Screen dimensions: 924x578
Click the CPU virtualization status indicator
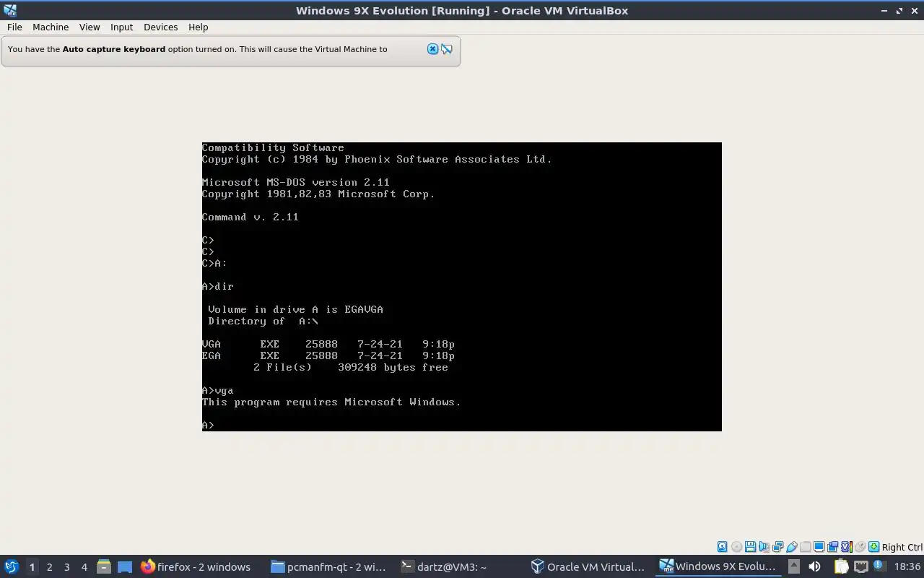pos(847,547)
